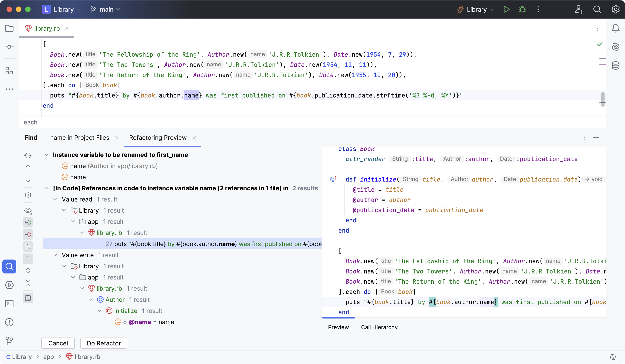The height and width of the screenshot is (364, 625).
Task: Start the debugger
Action: (x=522, y=9)
